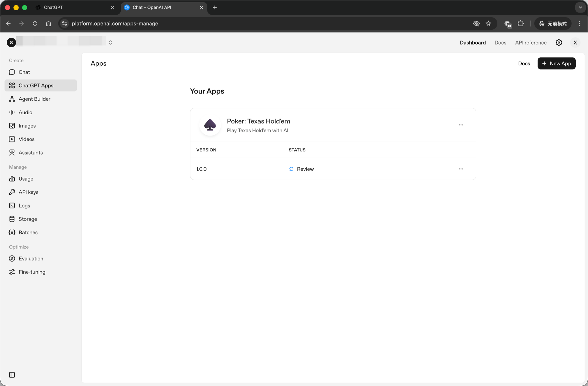Switch to the ChatGPT browser tab
The width and height of the screenshot is (588, 386).
(x=53, y=7)
